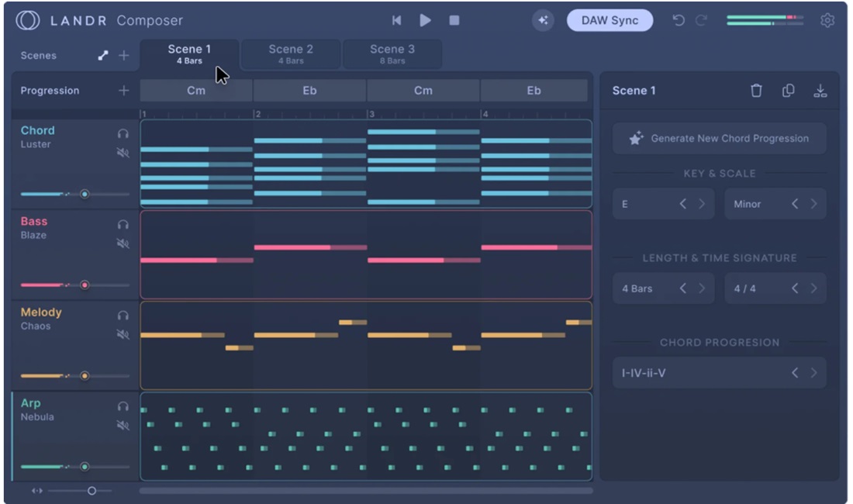Click the AI sparkle generate icon
This screenshot has height=504, width=853.
pyautogui.click(x=543, y=20)
